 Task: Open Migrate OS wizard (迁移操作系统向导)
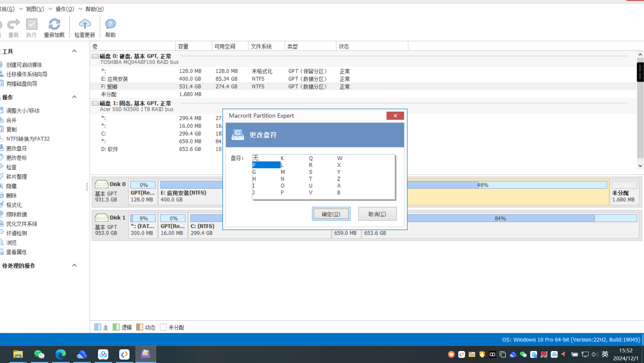coord(27,74)
